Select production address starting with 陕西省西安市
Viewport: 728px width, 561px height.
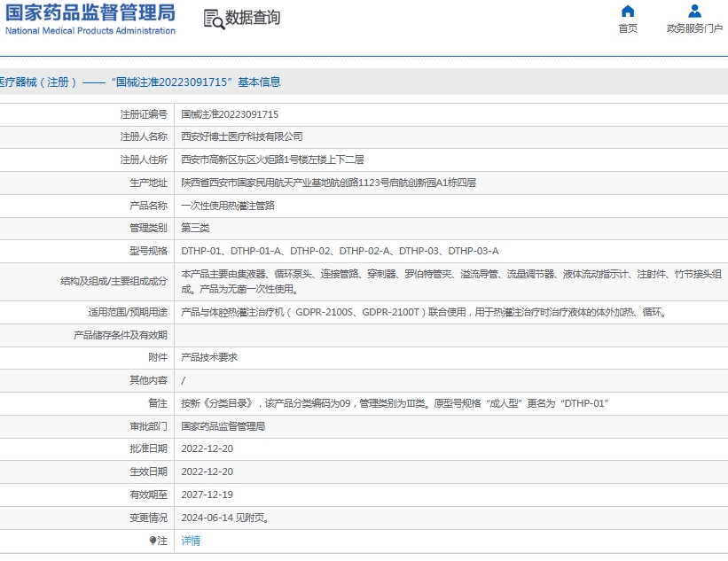[x=329, y=183]
